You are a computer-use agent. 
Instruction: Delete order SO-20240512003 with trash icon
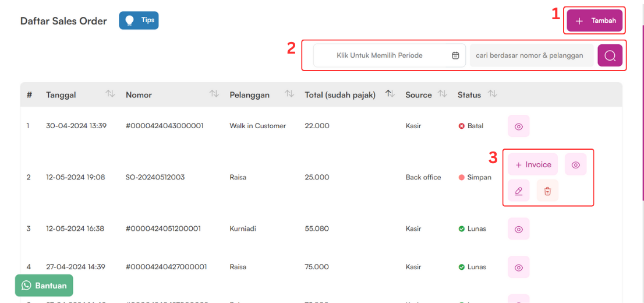tap(547, 191)
